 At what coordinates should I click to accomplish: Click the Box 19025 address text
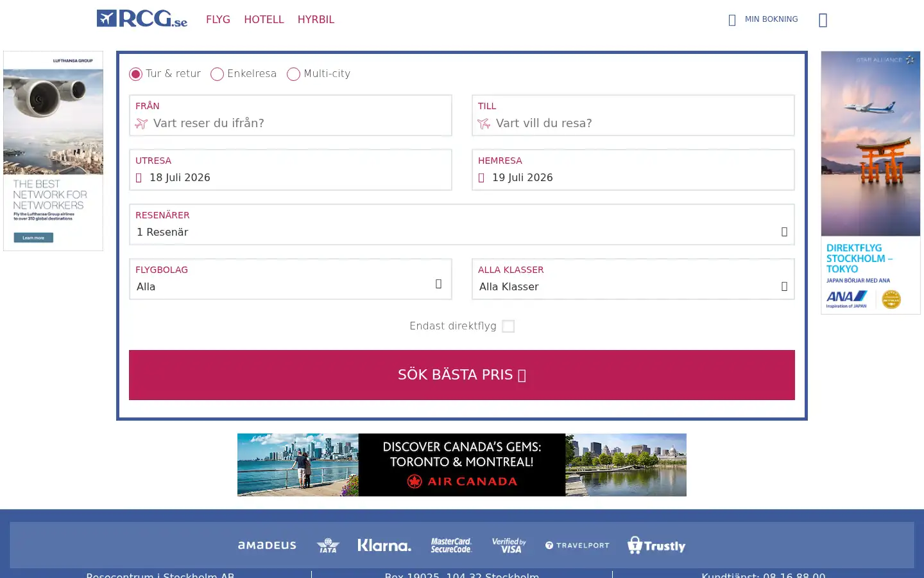coord(462,575)
